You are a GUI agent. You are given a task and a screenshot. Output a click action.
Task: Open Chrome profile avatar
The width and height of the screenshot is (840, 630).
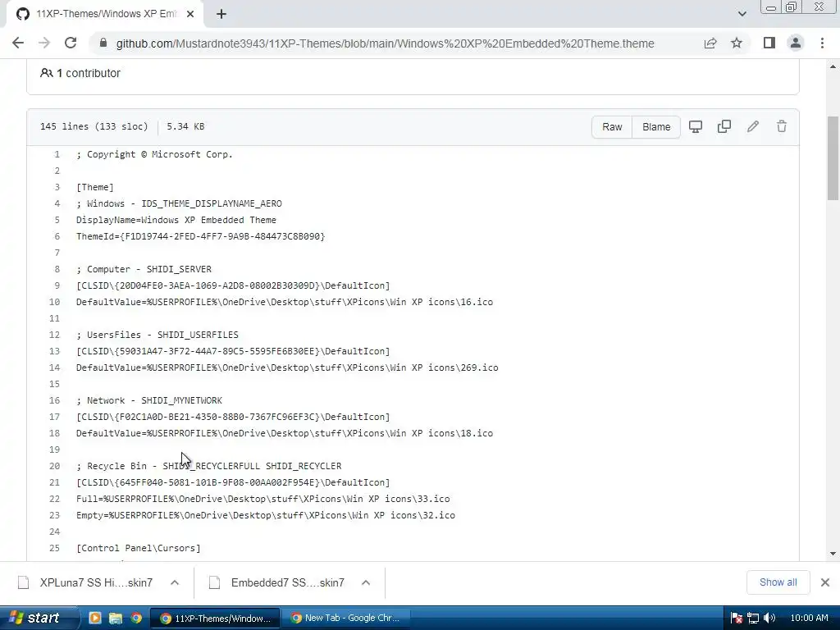[x=796, y=43]
